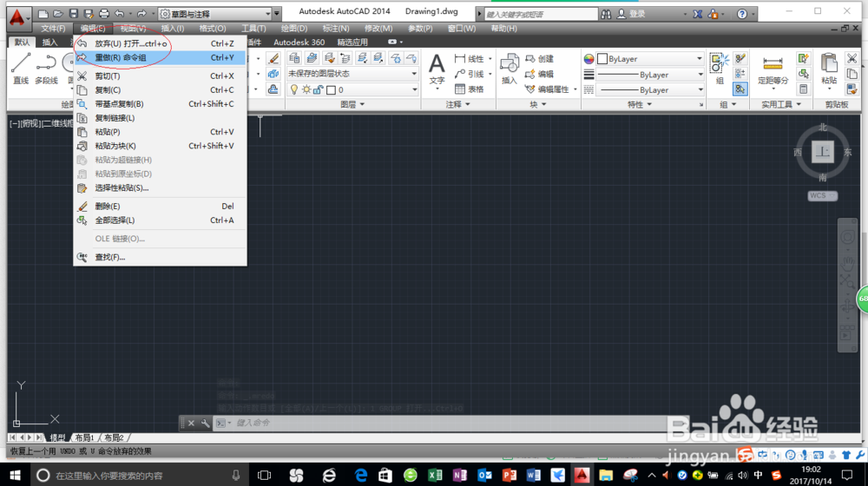Open the 文字 text tool
Image resolution: width=868 pixels, height=486 pixels.
(437, 69)
